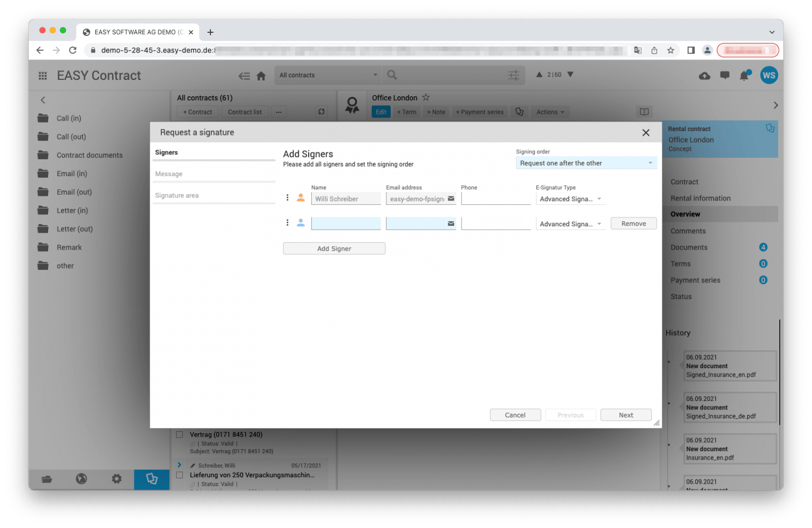
Task: Click the empty Name field of the new signer
Action: pos(346,223)
